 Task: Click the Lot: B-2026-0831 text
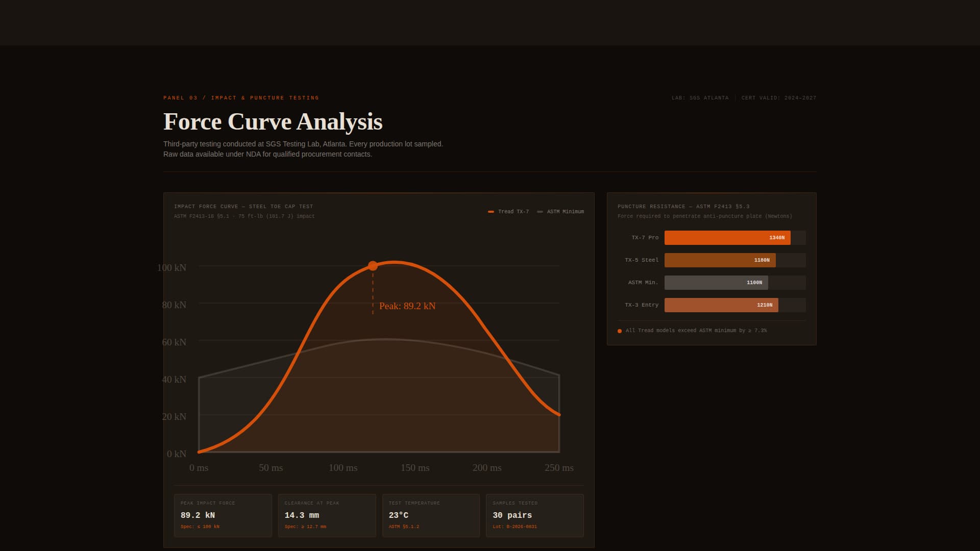pos(514,527)
